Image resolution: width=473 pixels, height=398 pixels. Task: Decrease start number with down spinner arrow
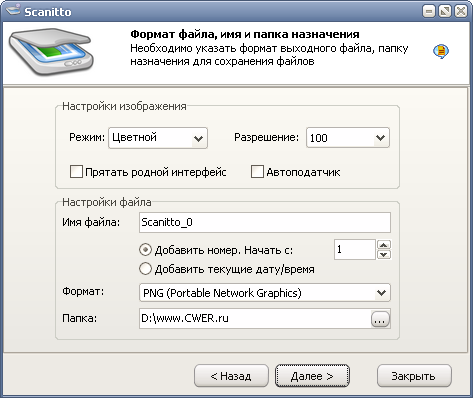[x=384, y=254]
